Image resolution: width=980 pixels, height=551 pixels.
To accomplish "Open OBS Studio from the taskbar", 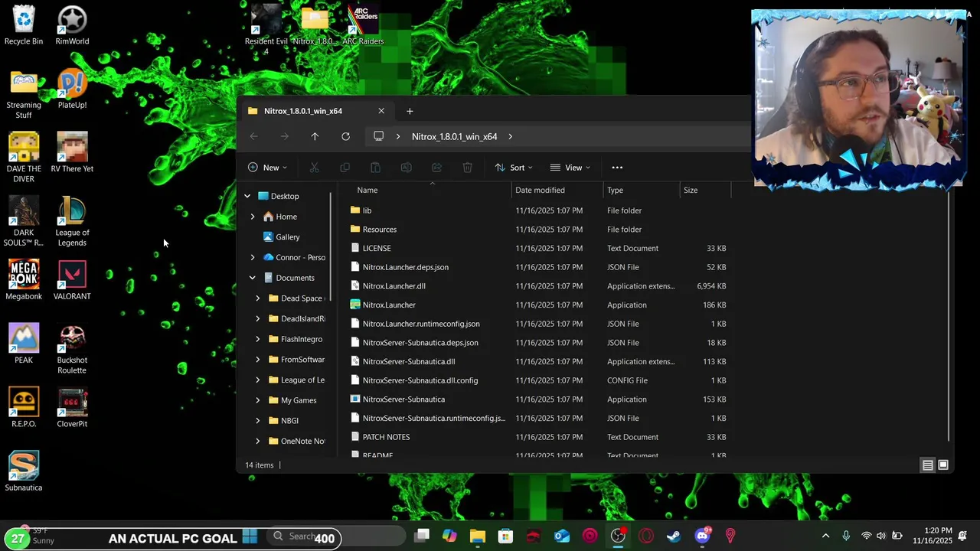I will pos(618,536).
